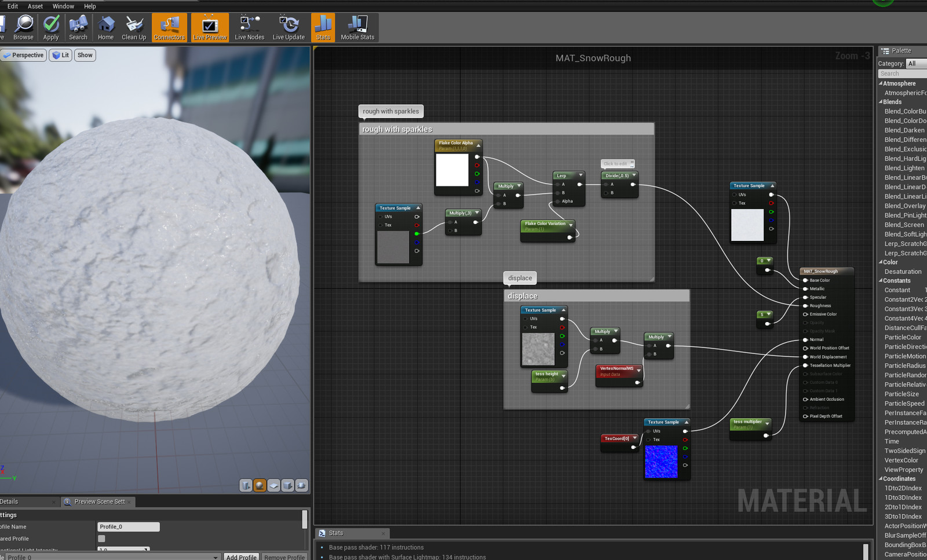Click the World Displacement input pin

tap(805, 357)
